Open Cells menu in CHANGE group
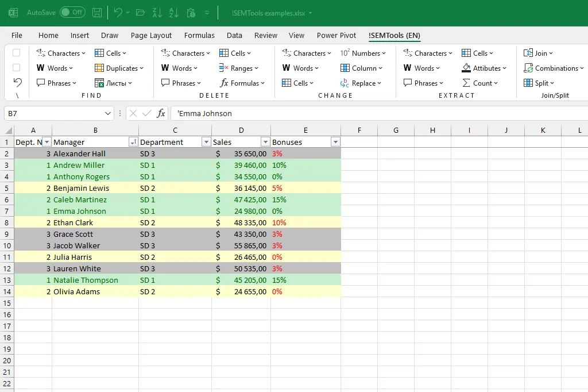Screen dimensions: 588x392 [x=297, y=83]
